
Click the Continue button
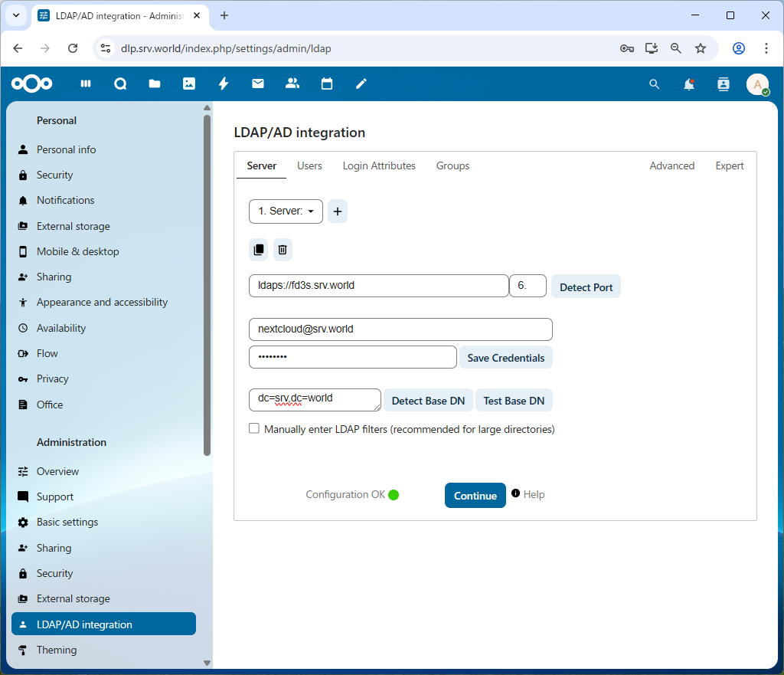pyautogui.click(x=475, y=496)
